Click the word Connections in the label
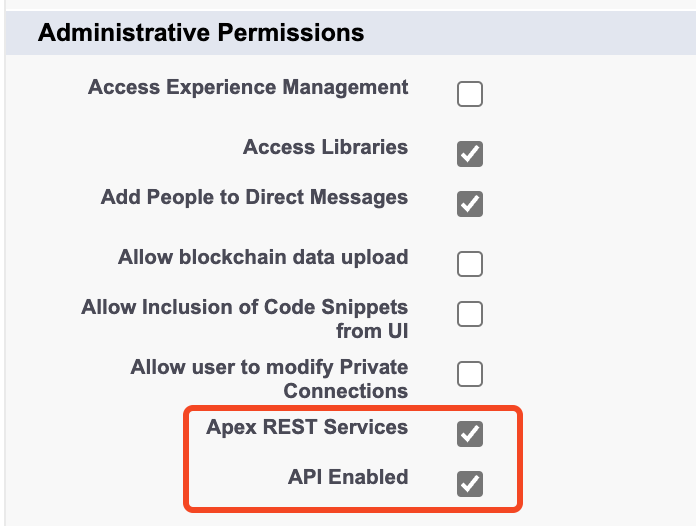Viewport: 696px width, 526px height. click(x=346, y=391)
